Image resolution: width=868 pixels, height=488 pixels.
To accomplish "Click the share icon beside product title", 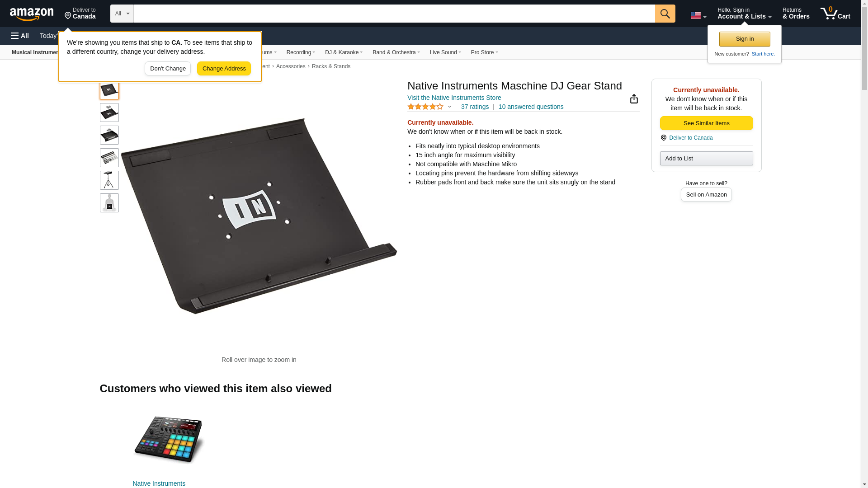I will click(634, 99).
